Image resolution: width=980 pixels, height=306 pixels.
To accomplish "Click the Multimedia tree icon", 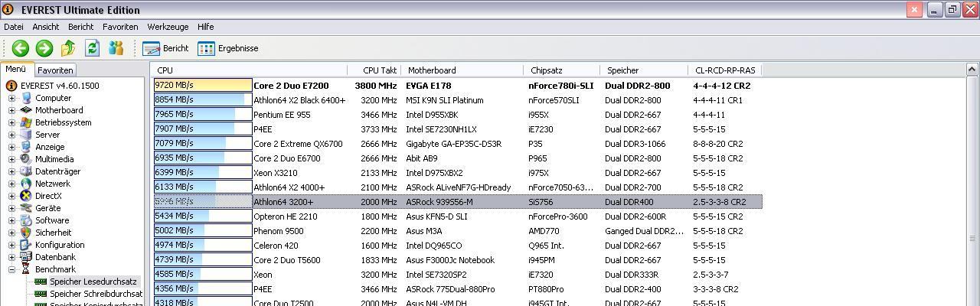I will coord(27,159).
